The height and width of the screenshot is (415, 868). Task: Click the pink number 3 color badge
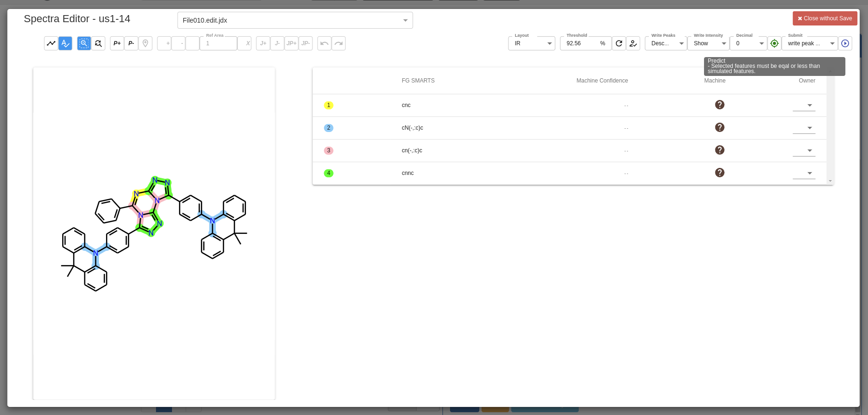328,150
